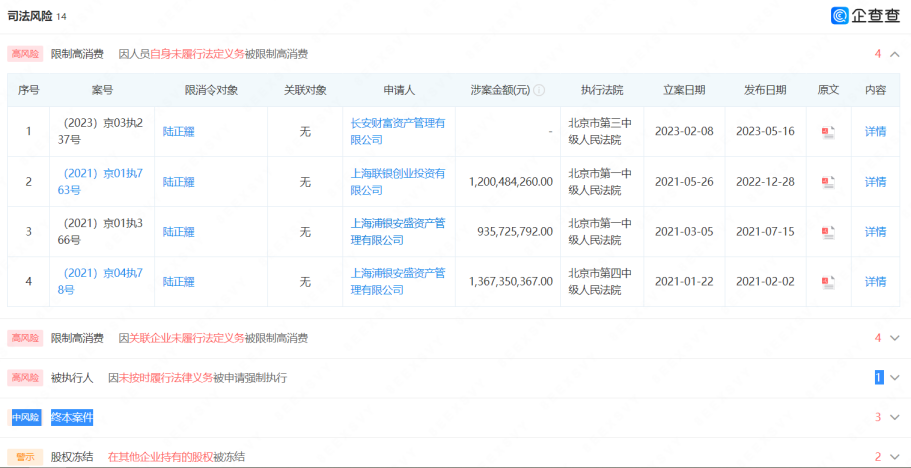The image size is (911, 468).
Task: Click the 司法风险 section heading
Action: (x=30, y=16)
